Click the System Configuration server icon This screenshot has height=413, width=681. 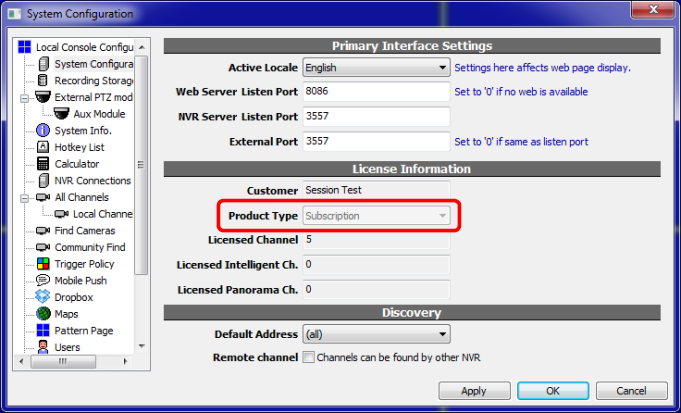(43, 64)
